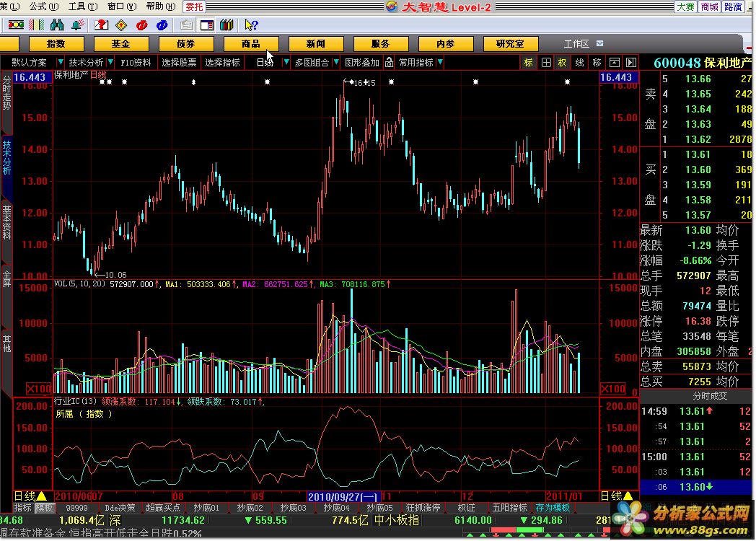Click the boxed-triangle panel icon in chart toolbar
The height and width of the screenshot is (541, 756).
click(615, 62)
